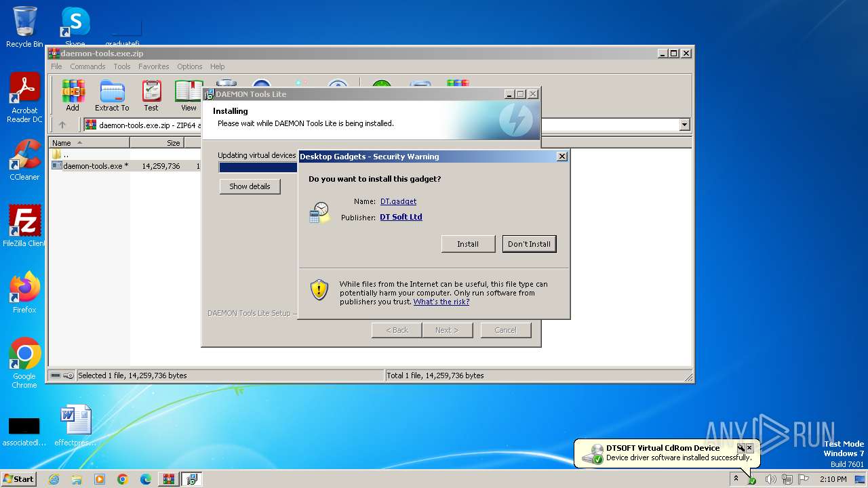Click Install in gadget security warning

[x=468, y=244]
